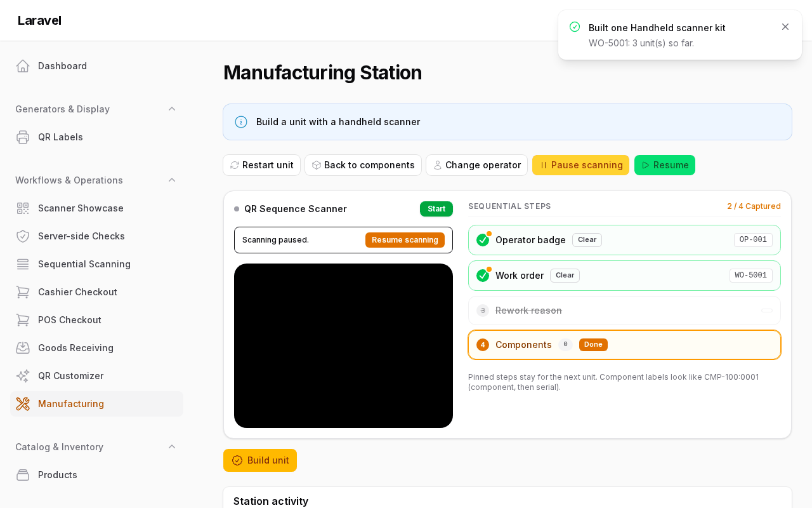Dismiss the Built one Handheld scanner kit notification
The height and width of the screenshot is (508, 812).
785,27
